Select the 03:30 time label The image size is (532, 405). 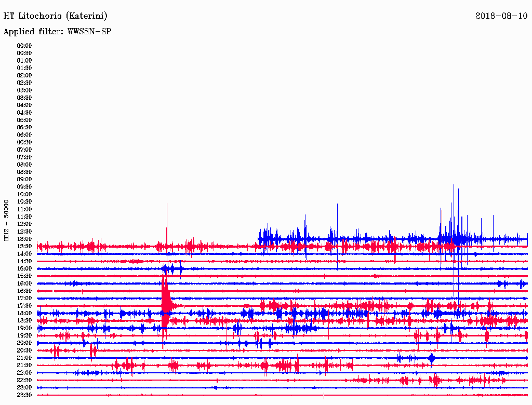click(x=24, y=98)
